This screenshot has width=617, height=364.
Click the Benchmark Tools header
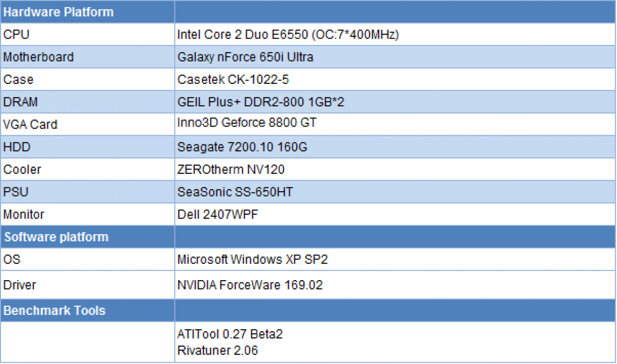87,311
